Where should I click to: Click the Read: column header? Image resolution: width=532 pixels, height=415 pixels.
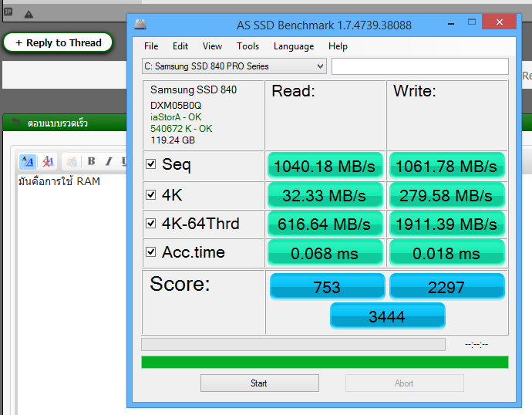tap(294, 91)
